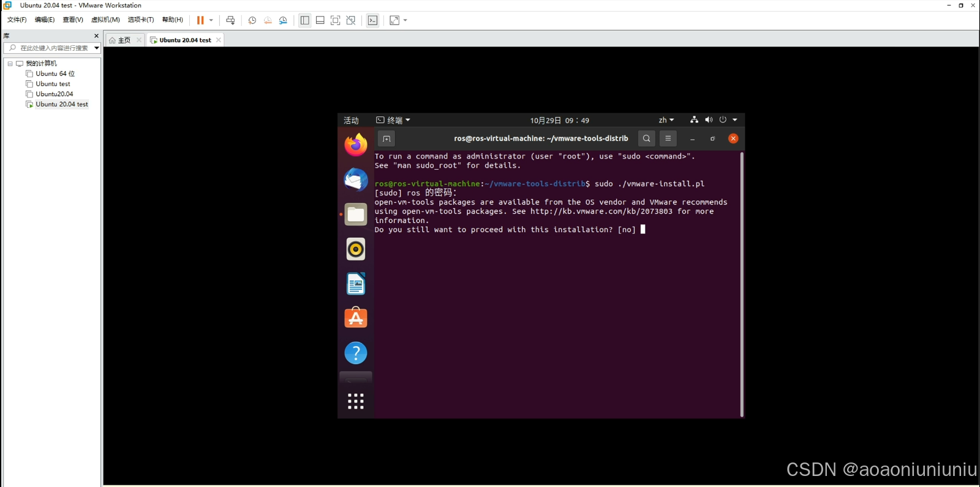Launch Firefox from the Ubuntu dock
Image resolution: width=980 pixels, height=487 pixels.
click(356, 145)
